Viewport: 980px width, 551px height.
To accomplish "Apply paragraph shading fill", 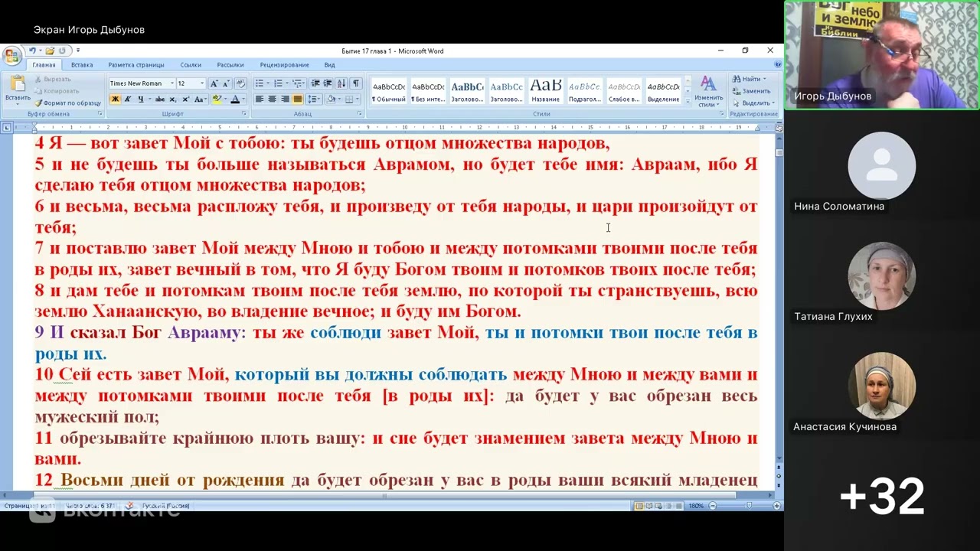I will click(331, 99).
